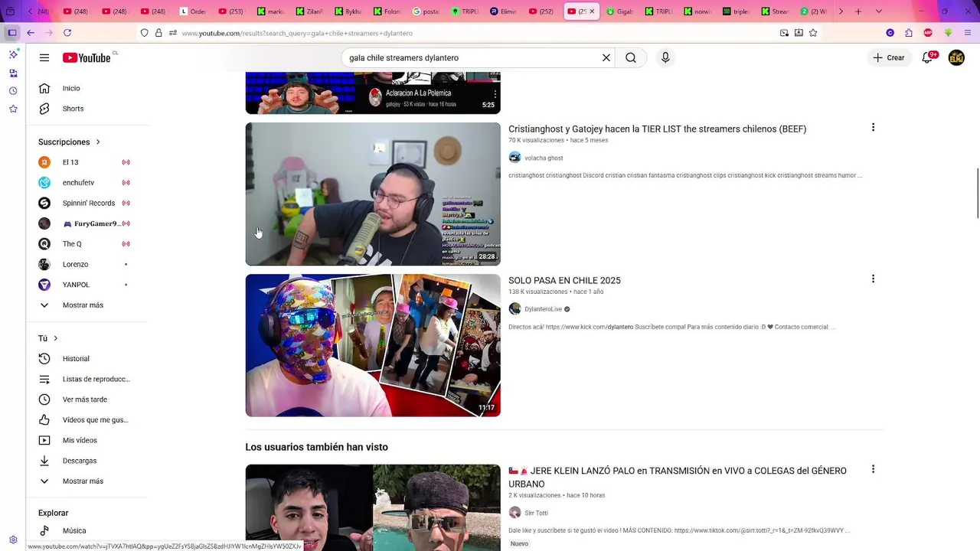Open the account avatar menu
Screen dimensions: 980x551
[x=956, y=57]
